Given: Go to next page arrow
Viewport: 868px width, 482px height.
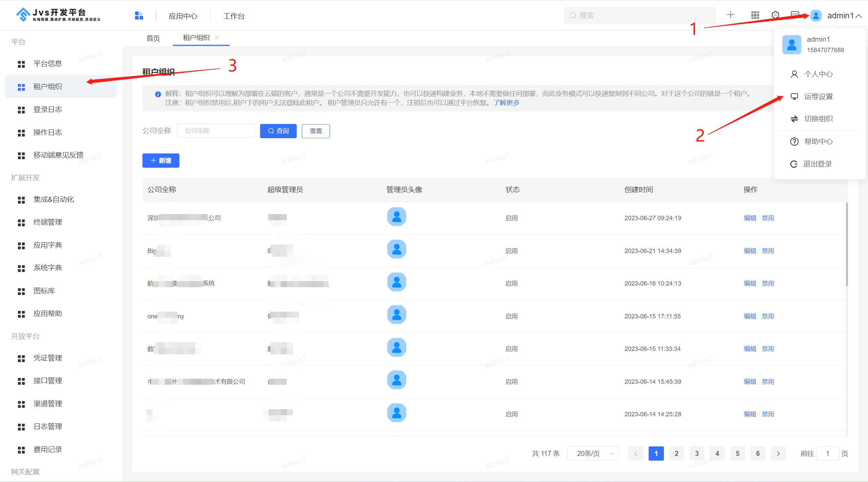Looking at the screenshot, I should click(x=778, y=454).
